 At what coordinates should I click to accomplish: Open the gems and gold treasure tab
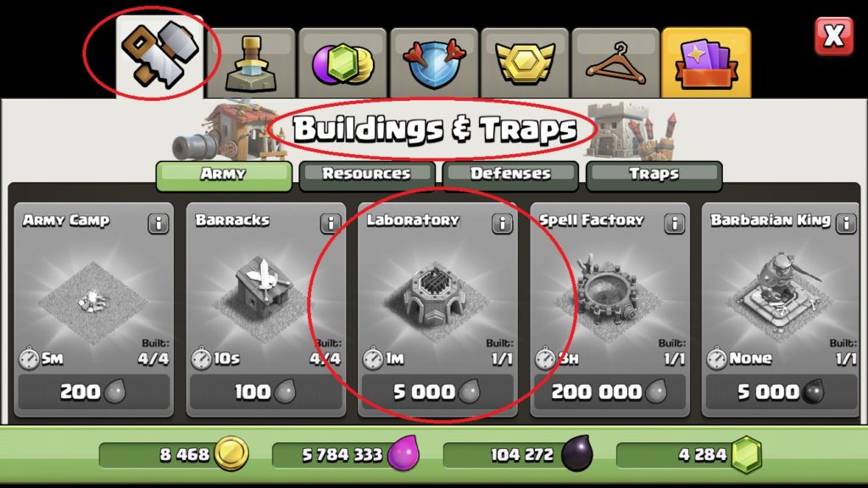342,63
